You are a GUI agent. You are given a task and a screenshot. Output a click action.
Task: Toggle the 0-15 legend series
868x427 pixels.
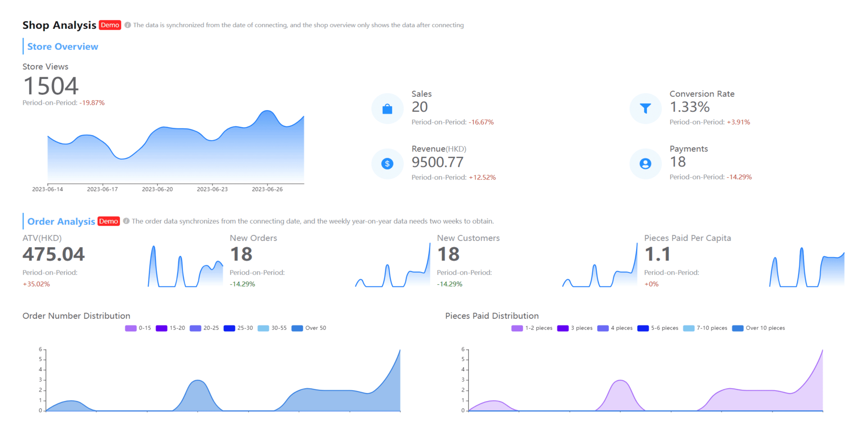[138, 328]
